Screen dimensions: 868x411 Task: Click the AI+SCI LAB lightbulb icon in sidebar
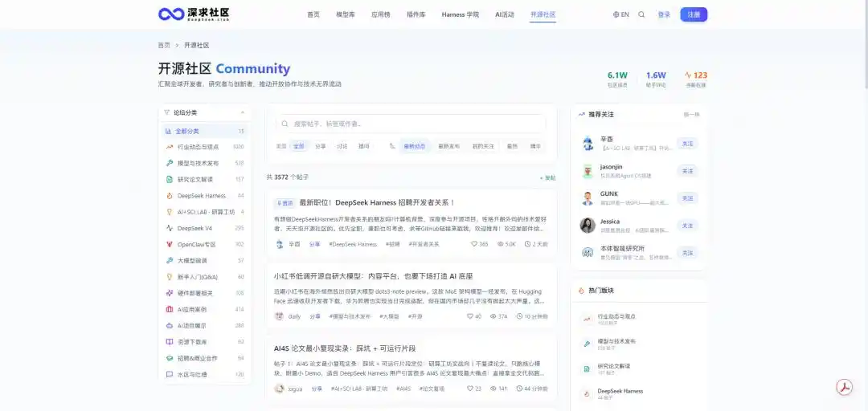point(170,212)
